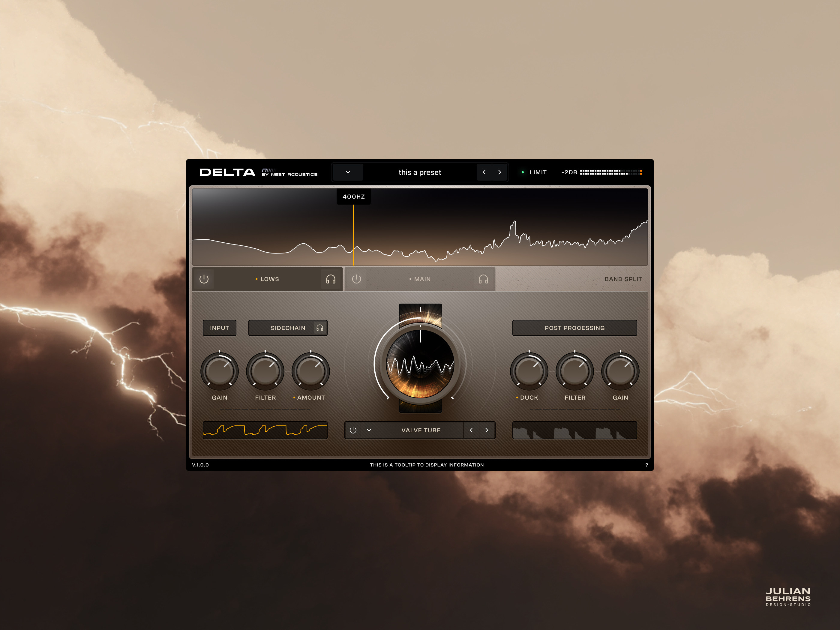840x630 pixels.
Task: Click the DELTA logo
Action: [x=227, y=172]
